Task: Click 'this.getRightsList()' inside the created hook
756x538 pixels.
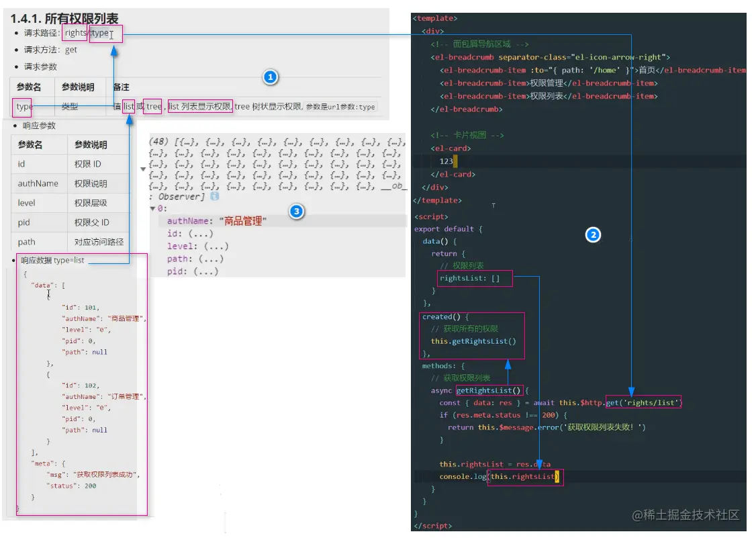Action: coord(473,341)
